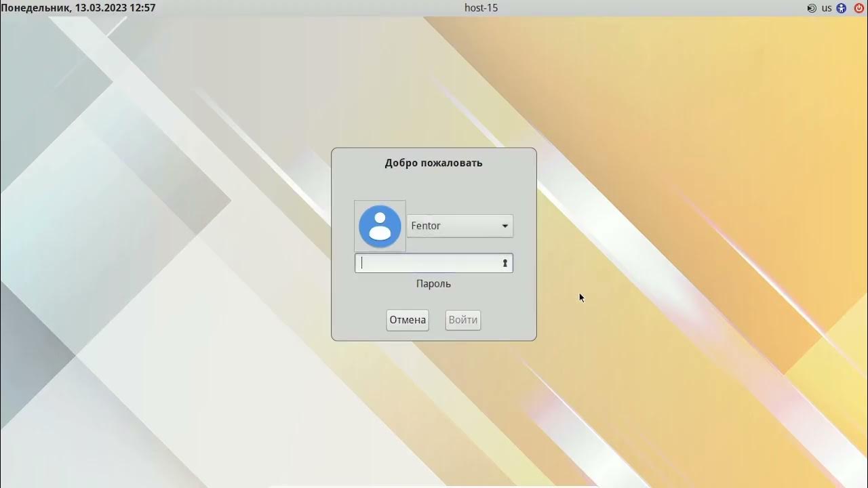This screenshot has width=868, height=488.
Task: Click the host-15 hostname label
Action: [x=481, y=8]
